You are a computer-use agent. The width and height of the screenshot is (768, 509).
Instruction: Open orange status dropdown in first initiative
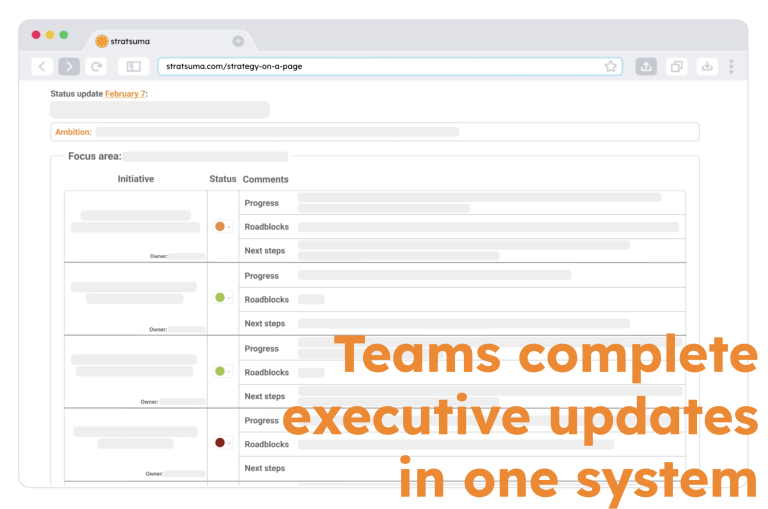coord(223,226)
